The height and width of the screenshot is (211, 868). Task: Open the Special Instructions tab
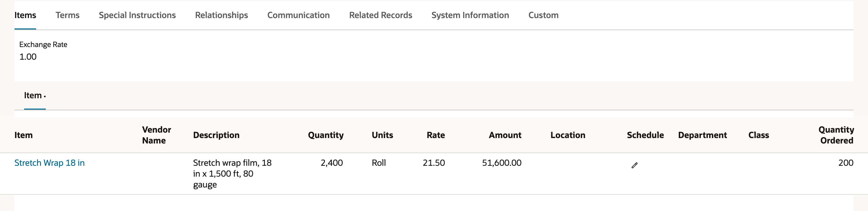[137, 15]
